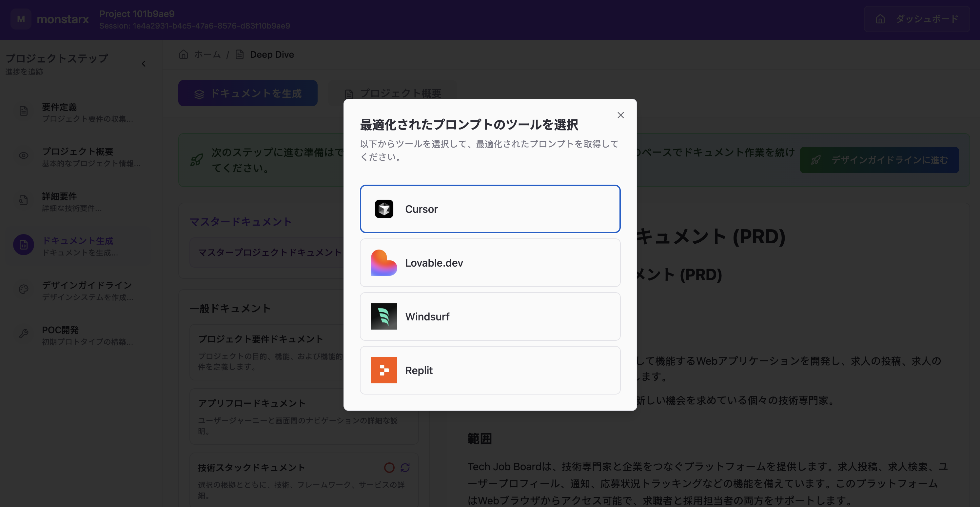The image size is (980, 507).
Task: Collapse the プロジェクトステップ sidebar
Action: coord(144,64)
